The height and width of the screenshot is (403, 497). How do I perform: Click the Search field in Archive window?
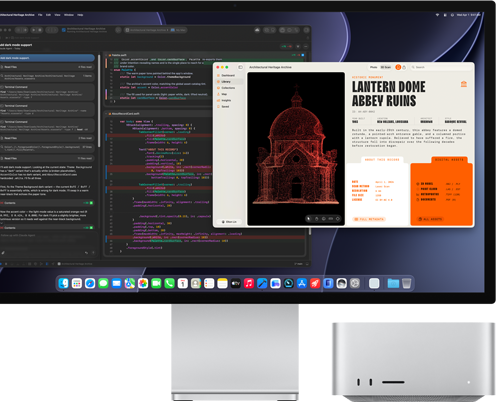pyautogui.click(x=441, y=67)
